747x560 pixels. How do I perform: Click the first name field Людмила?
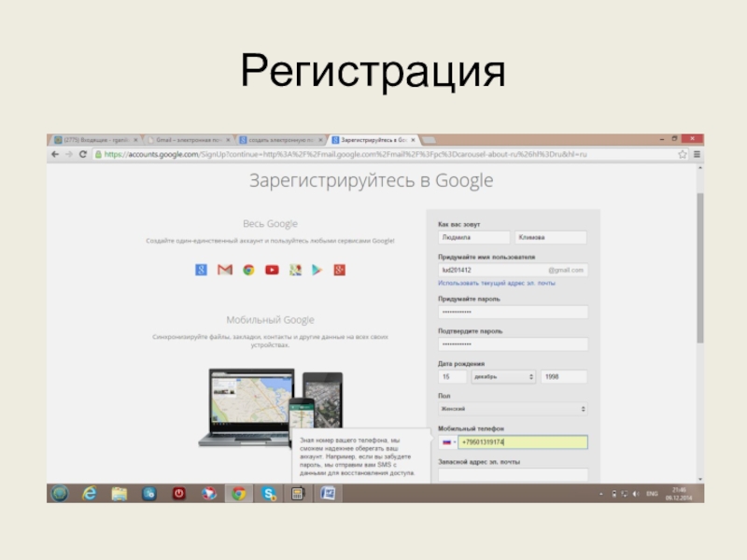[x=473, y=237]
